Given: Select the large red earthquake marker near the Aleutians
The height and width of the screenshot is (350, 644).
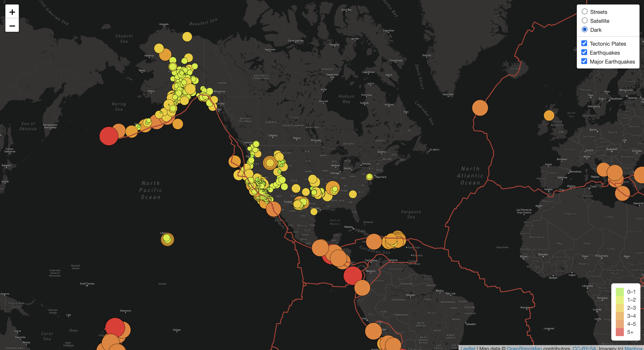Looking at the screenshot, I should 109,136.
